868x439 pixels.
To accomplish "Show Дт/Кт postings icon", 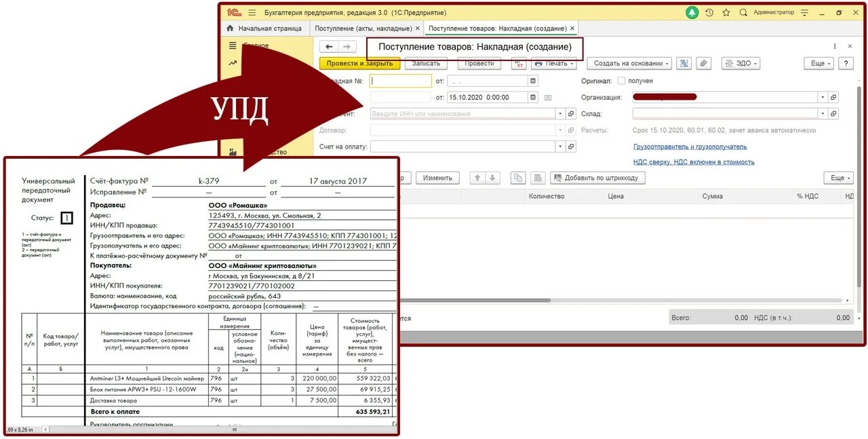I will click(x=519, y=63).
